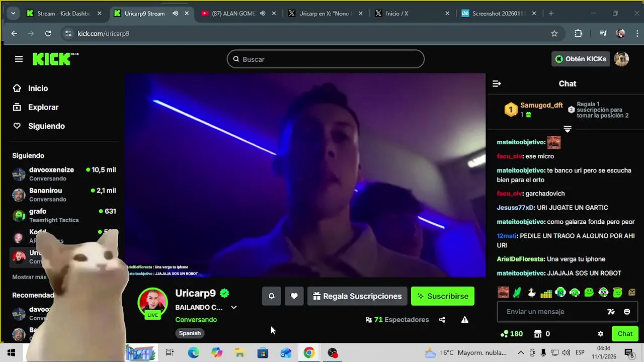Click mateitoobjetivo username above facu_olv's ese micro
The height and width of the screenshot is (362, 644).
click(x=521, y=142)
